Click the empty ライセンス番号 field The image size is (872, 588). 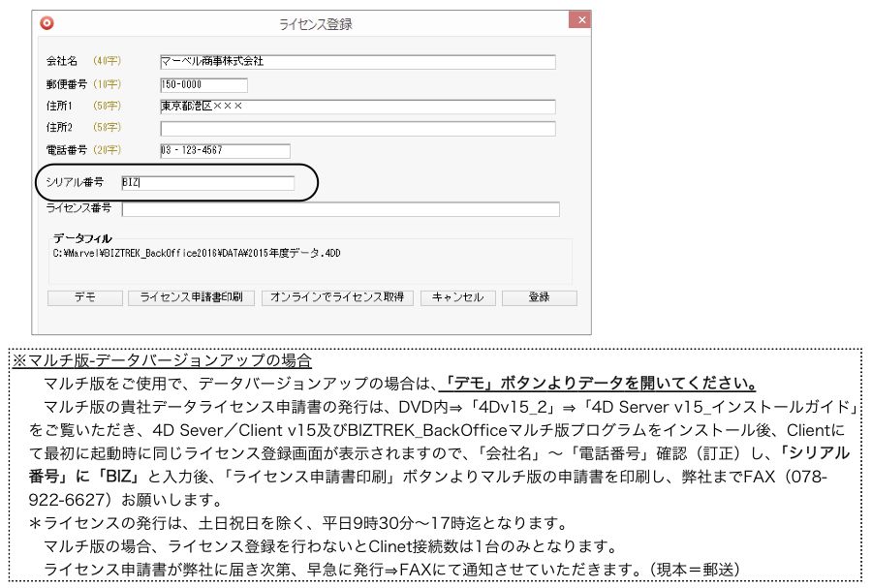(340, 209)
